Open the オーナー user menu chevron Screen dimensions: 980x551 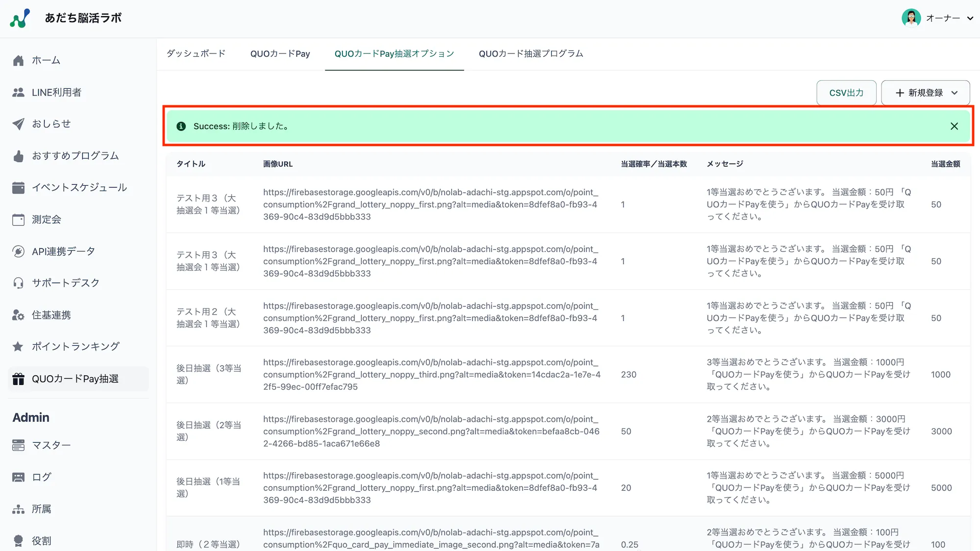coord(970,19)
